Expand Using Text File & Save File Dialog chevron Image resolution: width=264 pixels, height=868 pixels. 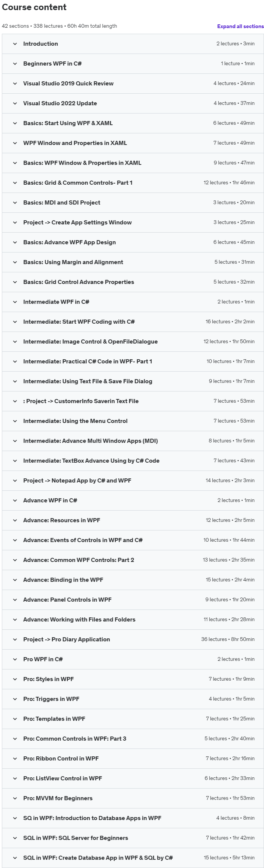[x=15, y=381]
